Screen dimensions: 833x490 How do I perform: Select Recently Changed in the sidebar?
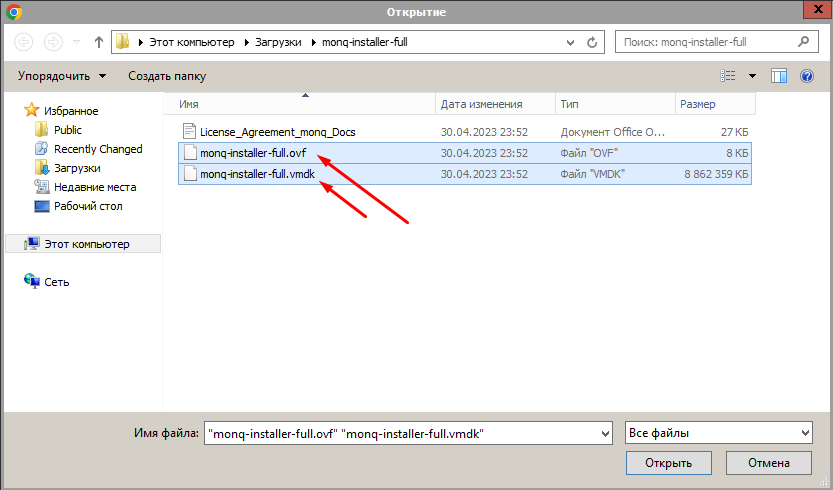98,149
